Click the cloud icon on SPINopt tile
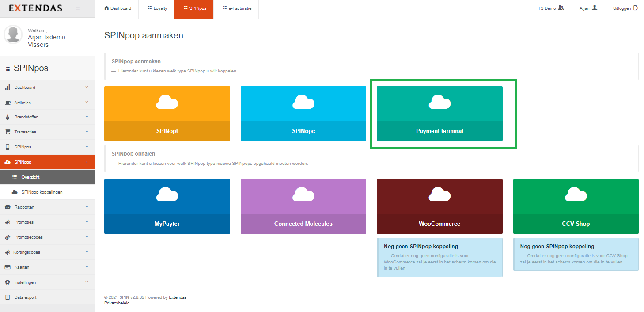Screen dimensions: 644x312 [x=167, y=102]
